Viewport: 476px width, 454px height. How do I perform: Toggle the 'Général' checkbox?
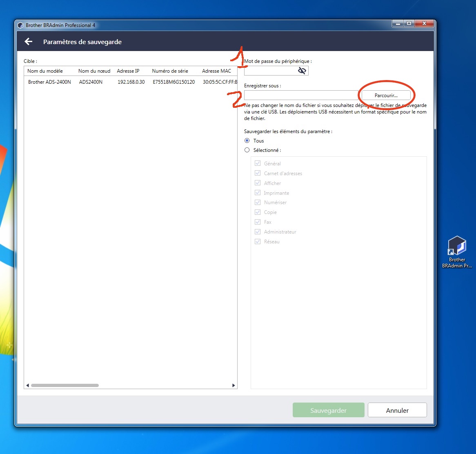[258, 163]
